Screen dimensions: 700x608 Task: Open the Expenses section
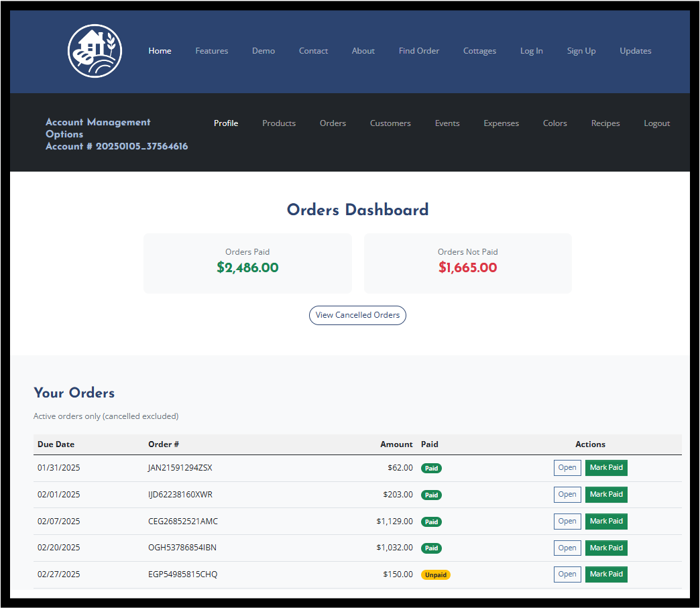point(501,123)
